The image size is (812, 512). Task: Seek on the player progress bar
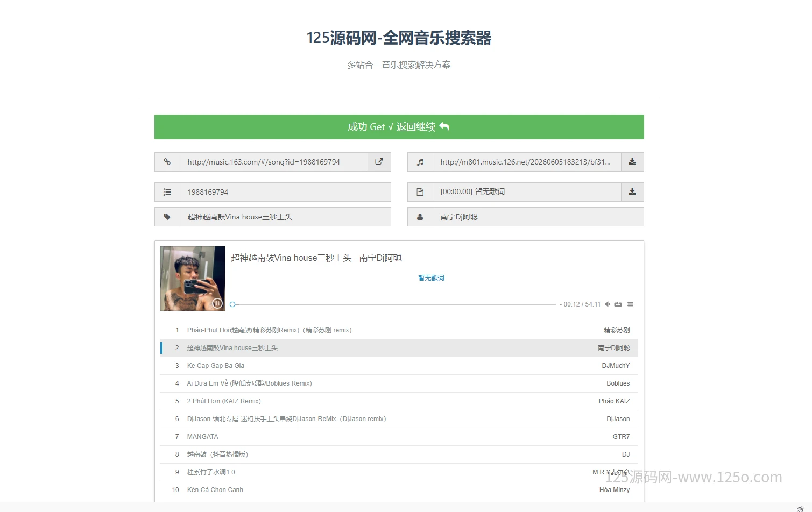pos(393,304)
